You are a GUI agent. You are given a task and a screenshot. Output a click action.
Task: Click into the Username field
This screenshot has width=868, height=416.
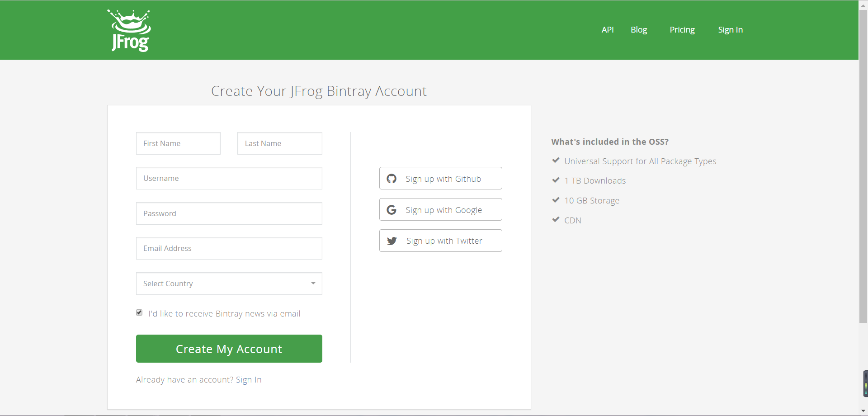229,178
